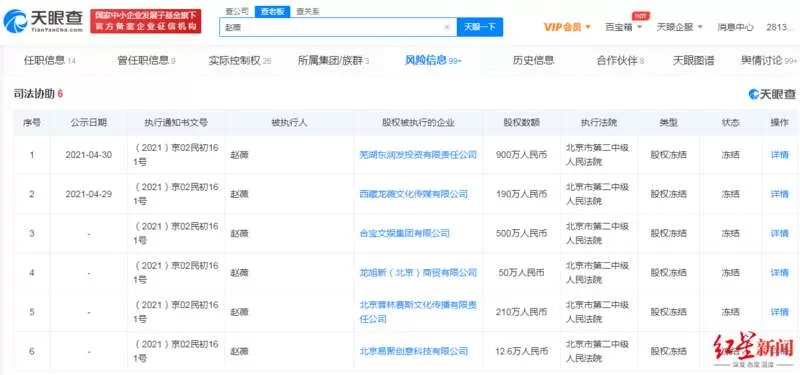Open 芜湖东润发投资有限责任公司 company link

[418, 155]
